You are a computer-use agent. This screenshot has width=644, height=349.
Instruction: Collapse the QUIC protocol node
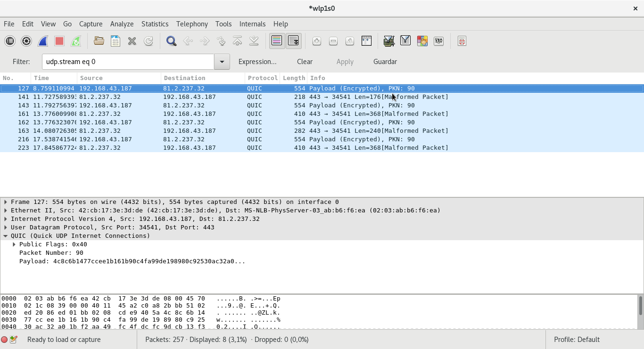tap(6, 236)
